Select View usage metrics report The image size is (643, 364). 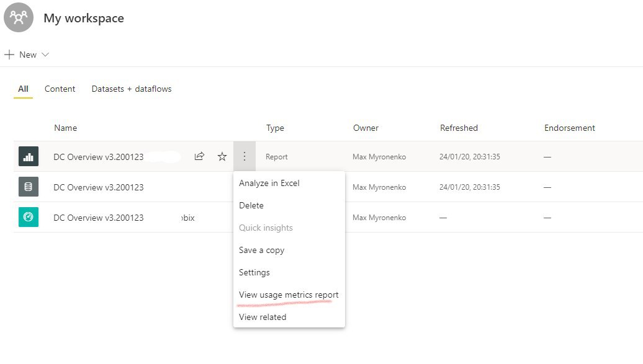click(x=289, y=295)
